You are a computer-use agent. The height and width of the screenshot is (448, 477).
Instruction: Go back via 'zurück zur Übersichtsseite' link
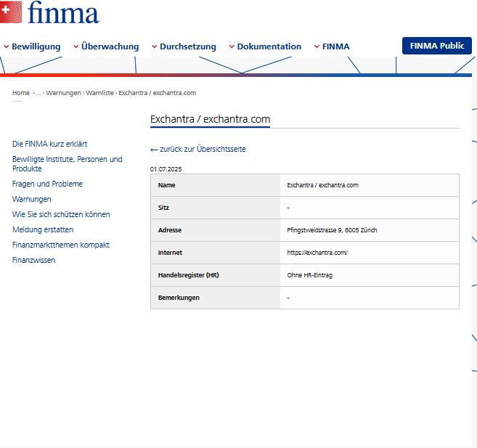tap(198, 150)
